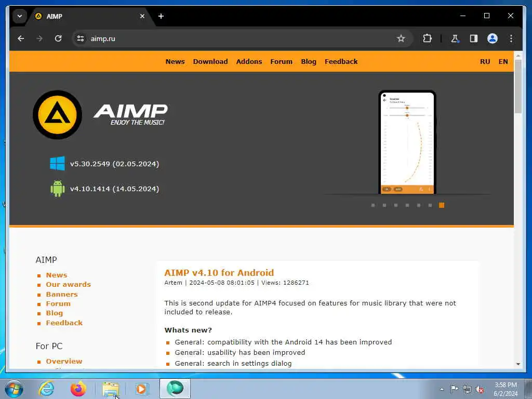Open Forum in the AIMP sidebar
Image resolution: width=532 pixels, height=399 pixels.
coord(58,303)
